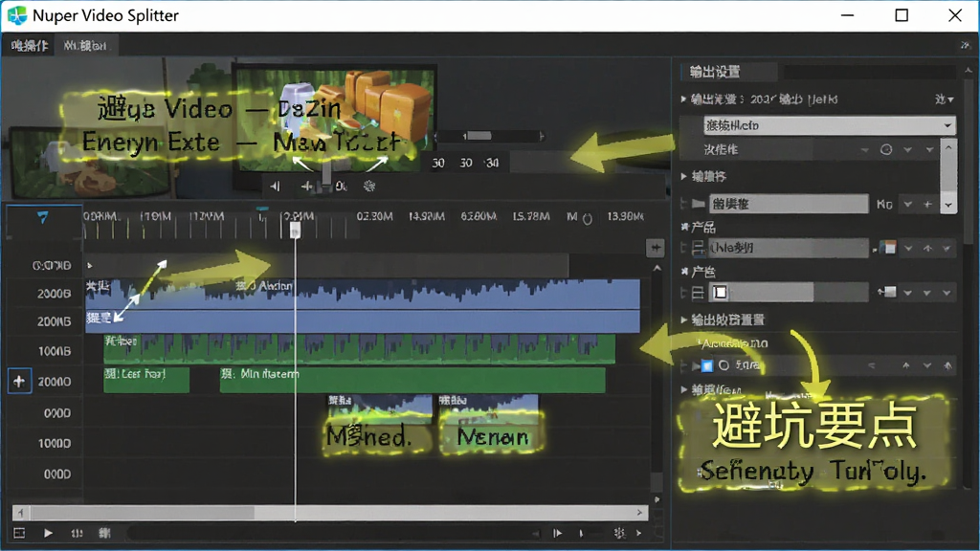Open the chevron dropdown next to Ko
Viewport: 980px width, 551px height.
pyautogui.click(x=907, y=205)
